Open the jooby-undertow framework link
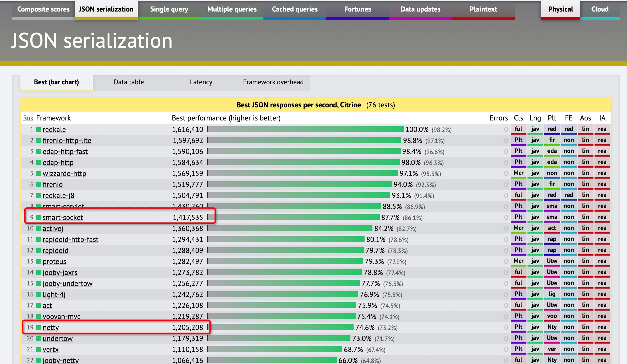 pos(68,284)
